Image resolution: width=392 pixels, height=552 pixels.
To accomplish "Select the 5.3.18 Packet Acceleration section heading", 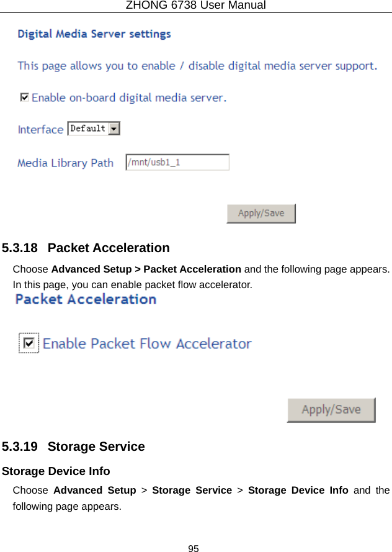I will (x=86, y=248).
